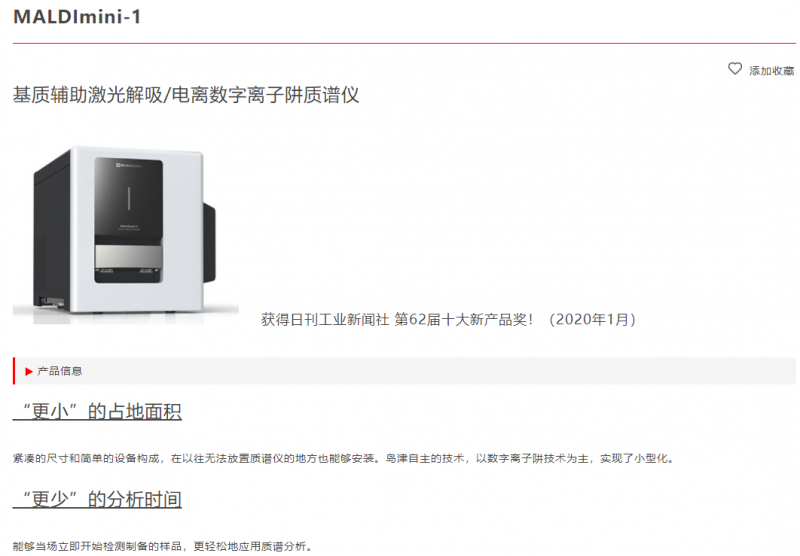
Task: Click the 紧凑的尺寸 description paragraph
Action: tap(343, 459)
